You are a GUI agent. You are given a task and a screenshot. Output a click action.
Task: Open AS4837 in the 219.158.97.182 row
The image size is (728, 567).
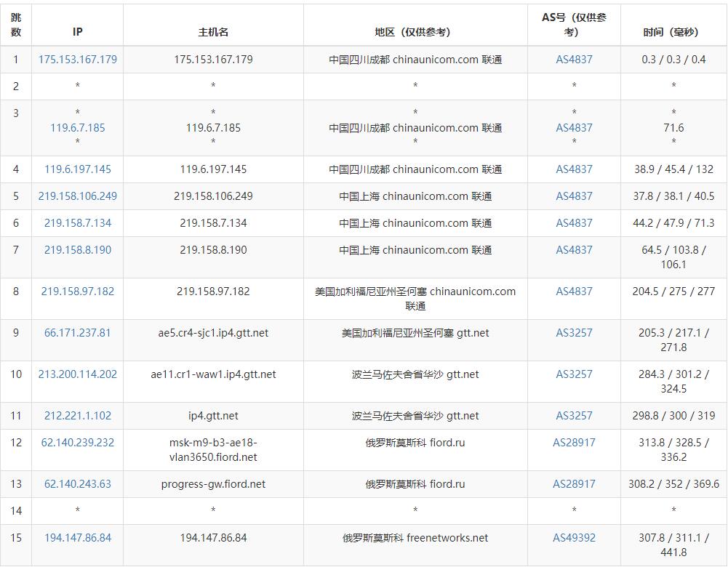(x=574, y=291)
